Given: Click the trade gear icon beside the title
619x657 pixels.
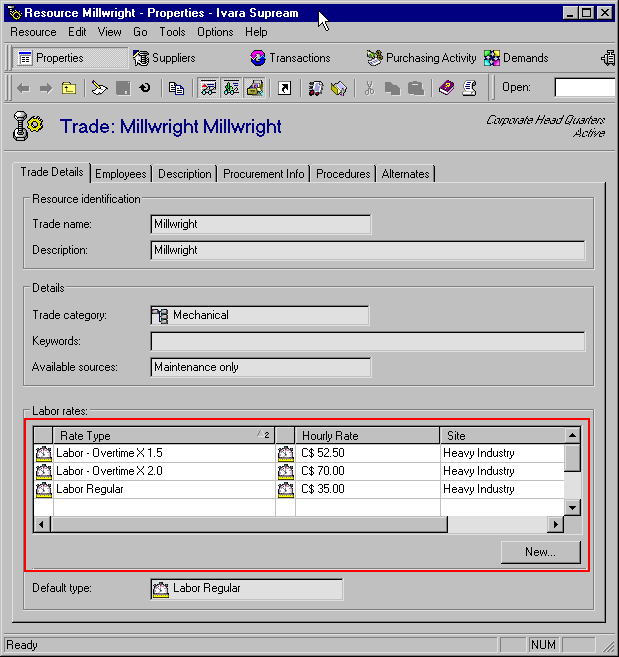Looking at the screenshot, I should 27,126.
